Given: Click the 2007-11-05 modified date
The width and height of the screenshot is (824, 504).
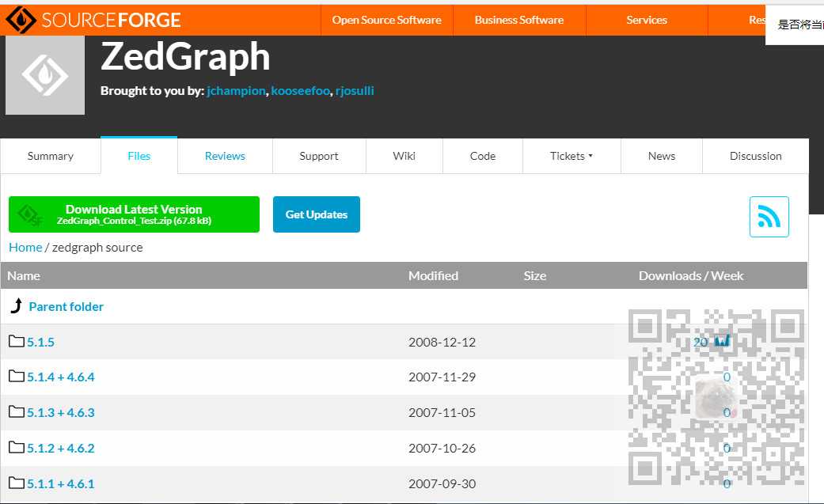Looking at the screenshot, I should (442, 412).
